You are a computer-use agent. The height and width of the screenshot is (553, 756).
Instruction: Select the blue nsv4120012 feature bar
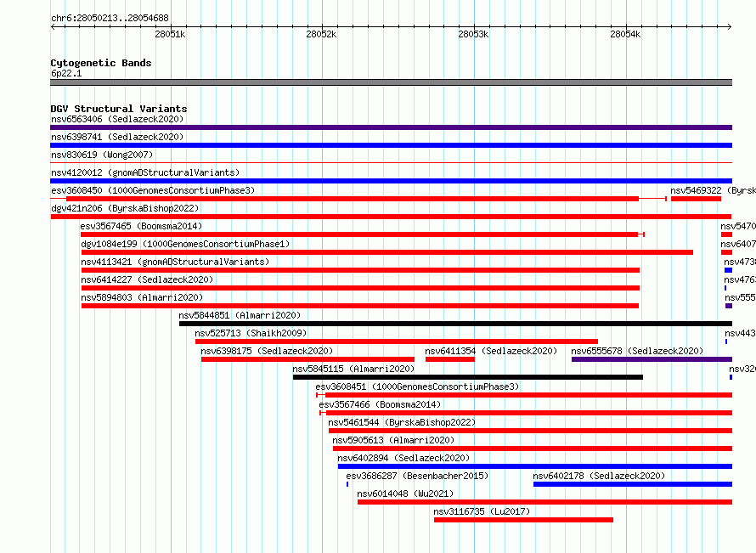(391, 181)
